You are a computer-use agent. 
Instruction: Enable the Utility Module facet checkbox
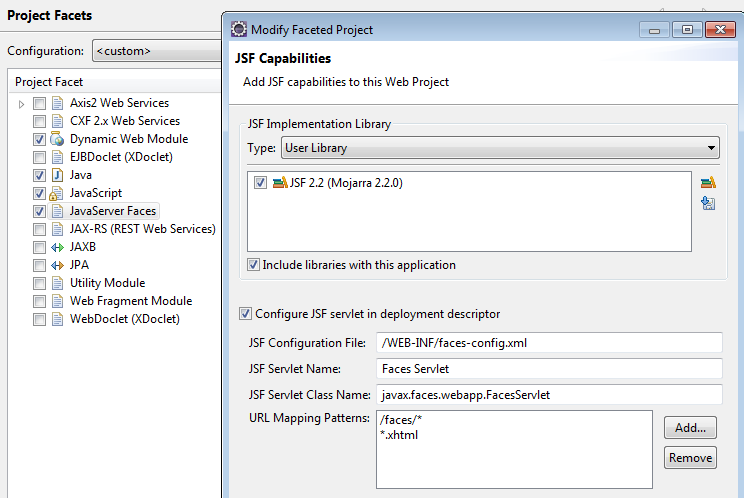pyautogui.click(x=39, y=283)
